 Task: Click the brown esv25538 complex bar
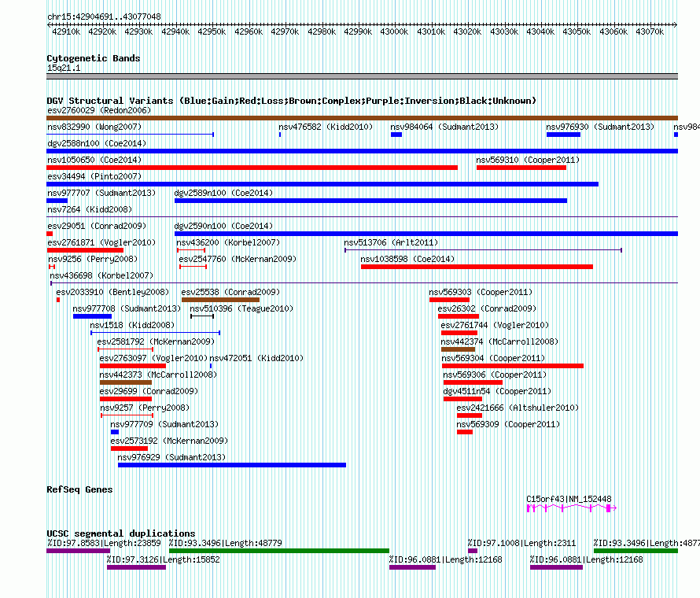tap(220, 300)
